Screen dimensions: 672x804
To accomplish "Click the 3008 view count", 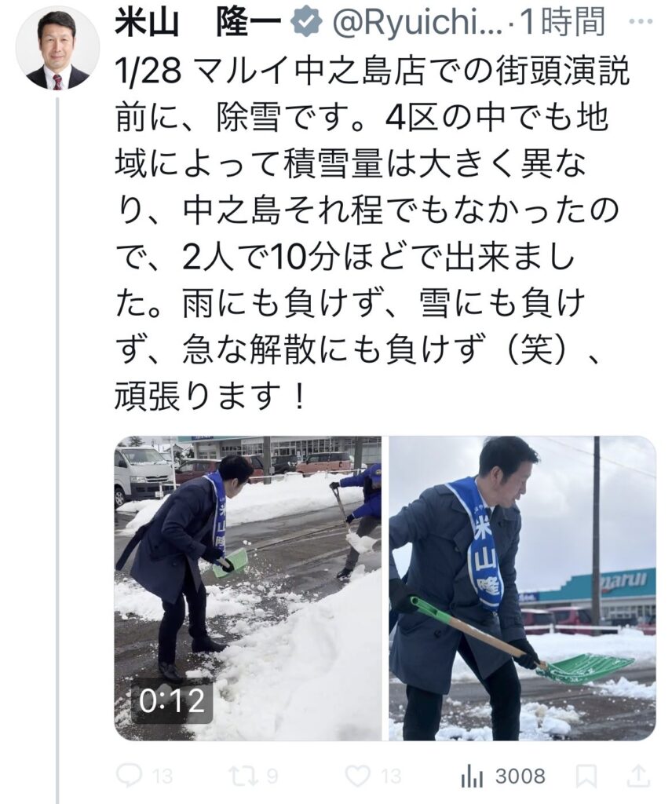I will (x=520, y=777).
